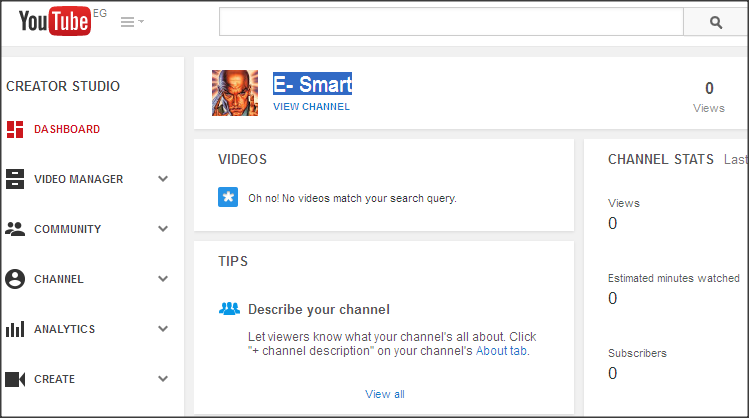749x418 pixels.
Task: Select the VIDEO MANAGER menu label
Action: click(79, 179)
